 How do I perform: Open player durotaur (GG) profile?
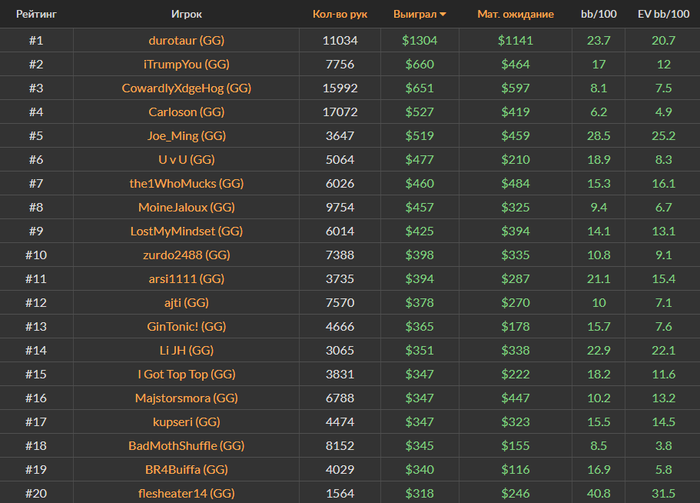point(186,40)
